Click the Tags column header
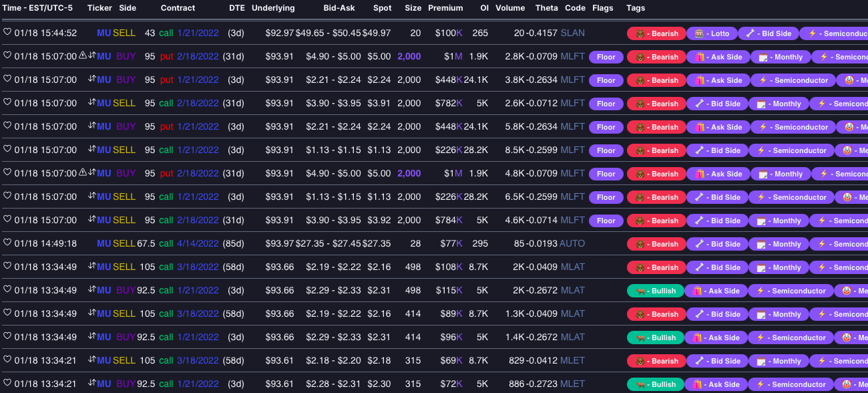Screen dimensions: 868x393 [x=636, y=8]
